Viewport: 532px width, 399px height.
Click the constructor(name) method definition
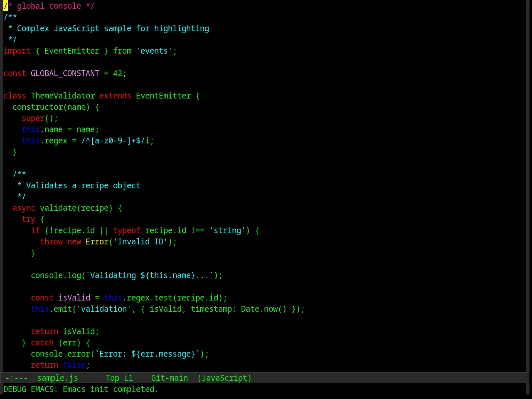point(51,107)
